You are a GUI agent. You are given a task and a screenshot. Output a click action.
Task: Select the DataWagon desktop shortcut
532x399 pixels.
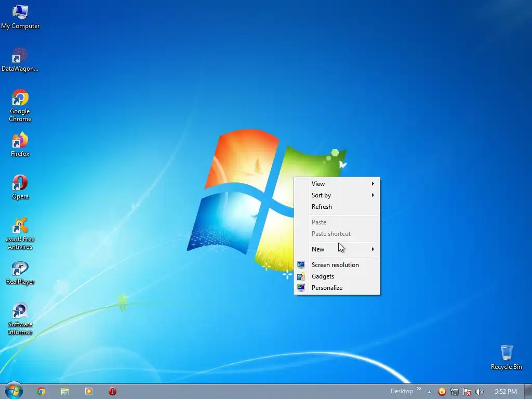click(20, 60)
